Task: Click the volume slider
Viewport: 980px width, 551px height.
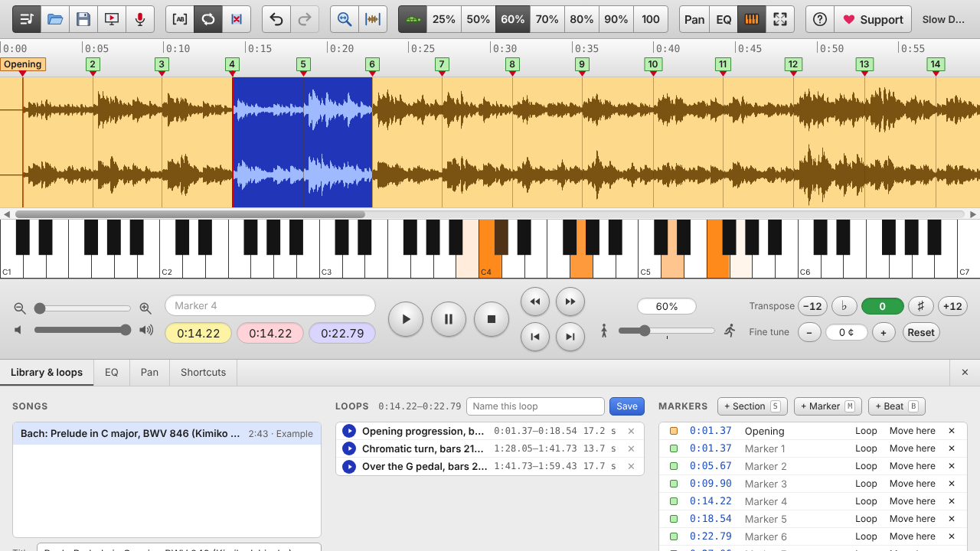Action: click(x=83, y=330)
